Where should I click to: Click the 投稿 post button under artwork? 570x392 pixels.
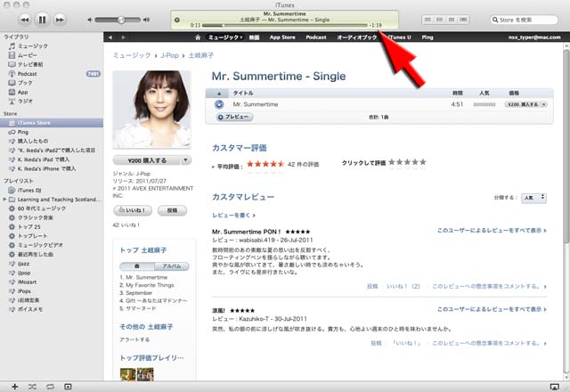click(x=172, y=210)
